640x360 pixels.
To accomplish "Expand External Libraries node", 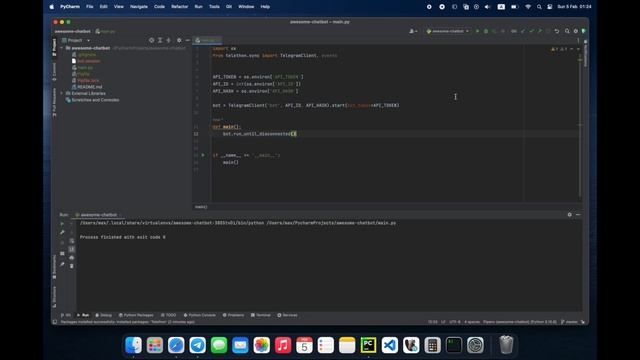I will tap(62, 93).
